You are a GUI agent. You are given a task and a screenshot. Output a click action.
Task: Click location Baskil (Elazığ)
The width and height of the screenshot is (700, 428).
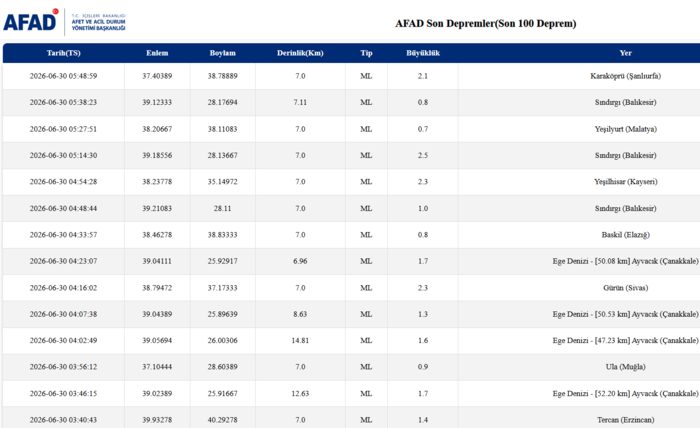coord(625,235)
